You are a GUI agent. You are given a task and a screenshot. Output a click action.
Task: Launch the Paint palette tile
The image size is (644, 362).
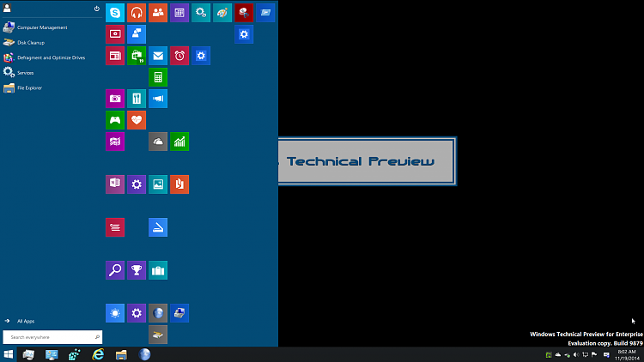coord(222,13)
